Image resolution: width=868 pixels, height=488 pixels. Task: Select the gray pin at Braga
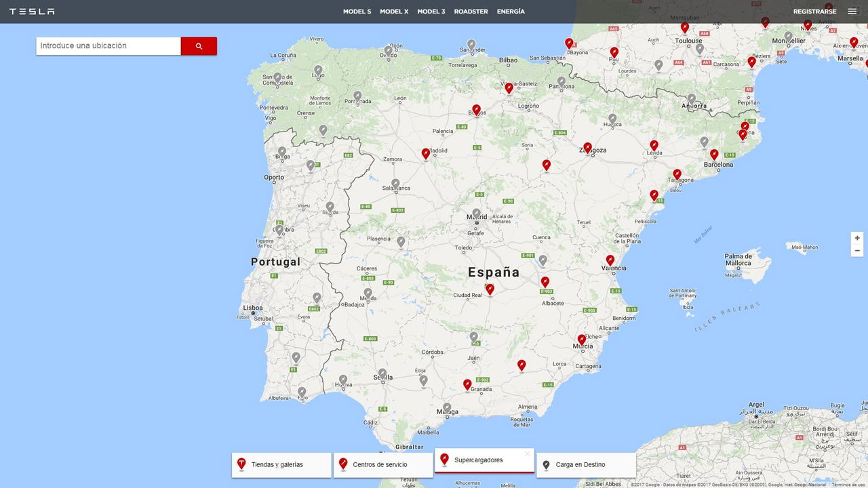click(282, 152)
